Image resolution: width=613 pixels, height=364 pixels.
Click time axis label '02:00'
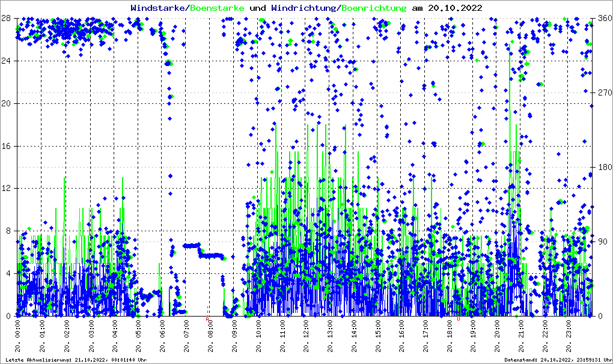pos(66,330)
